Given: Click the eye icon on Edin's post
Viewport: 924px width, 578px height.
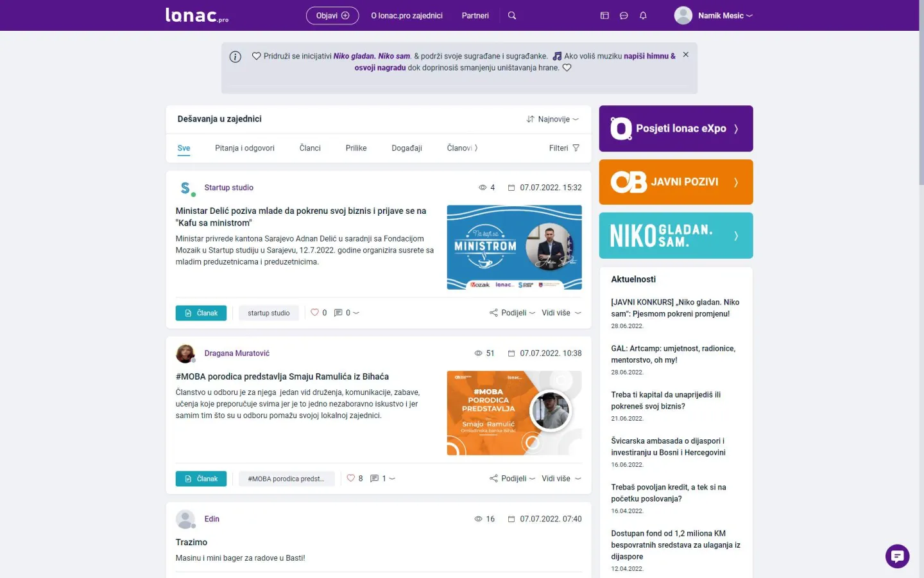Looking at the screenshot, I should [x=478, y=519].
